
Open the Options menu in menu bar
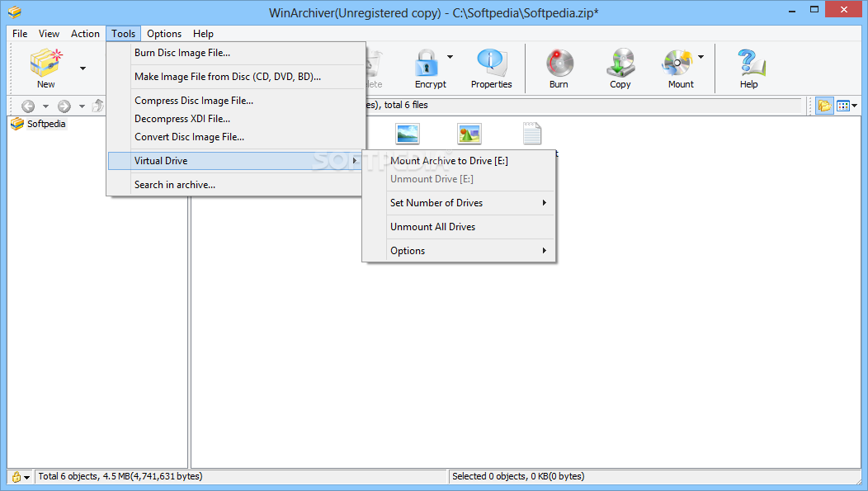[x=164, y=34]
